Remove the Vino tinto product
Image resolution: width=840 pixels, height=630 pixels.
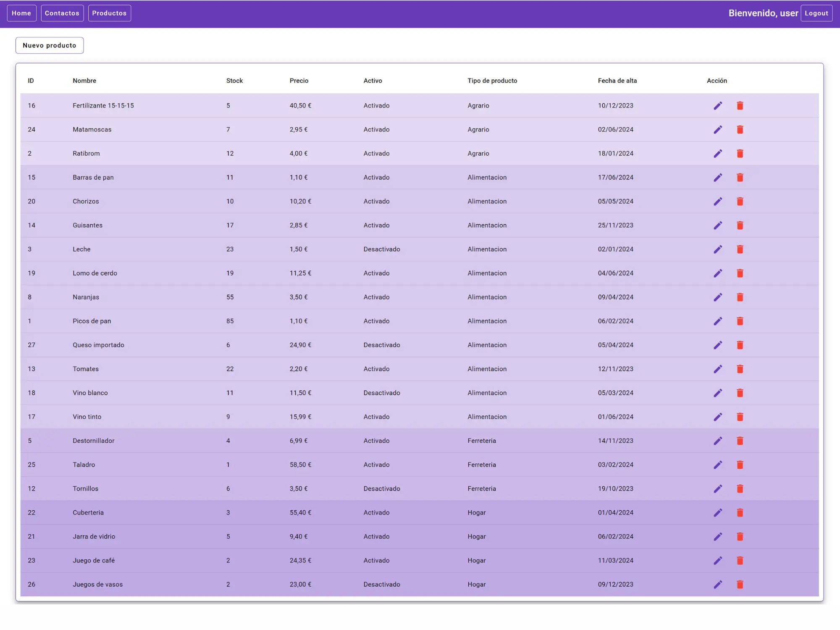pyautogui.click(x=740, y=417)
